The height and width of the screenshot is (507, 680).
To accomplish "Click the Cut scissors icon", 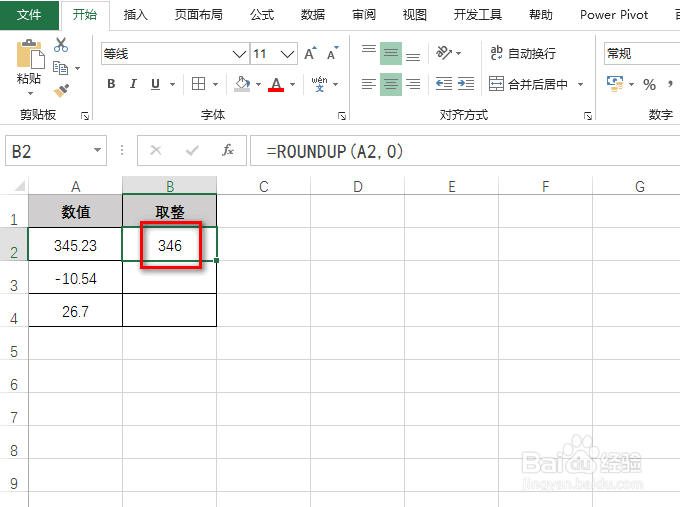I will click(61, 45).
